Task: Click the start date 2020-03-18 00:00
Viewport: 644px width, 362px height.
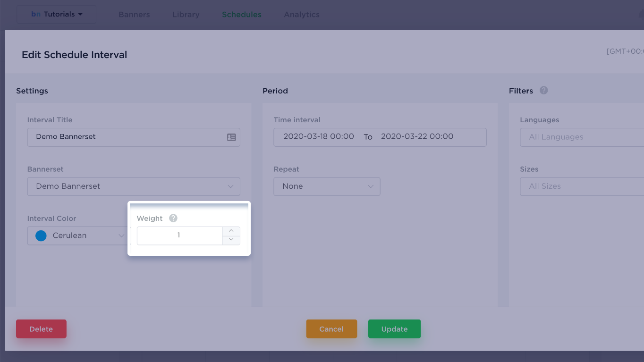Action: 319,136
